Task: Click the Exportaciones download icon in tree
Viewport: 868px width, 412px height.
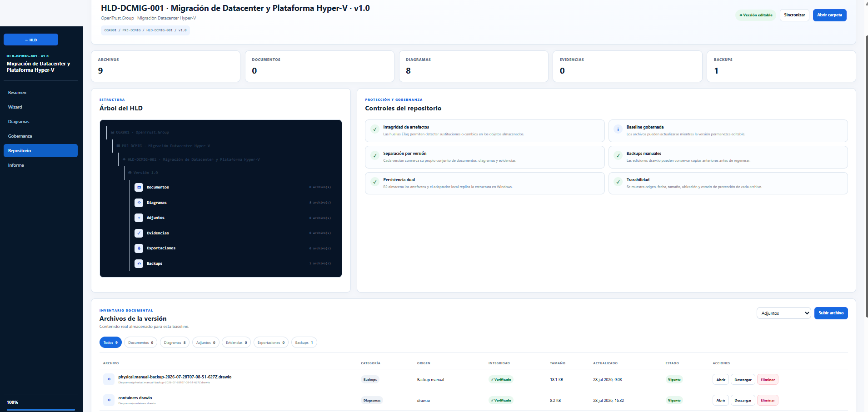Action: click(x=139, y=248)
